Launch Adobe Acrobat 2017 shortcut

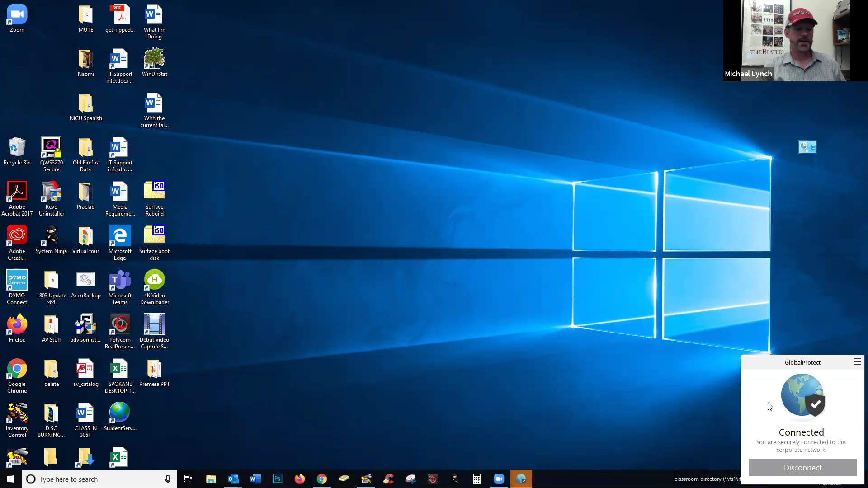[x=17, y=199]
